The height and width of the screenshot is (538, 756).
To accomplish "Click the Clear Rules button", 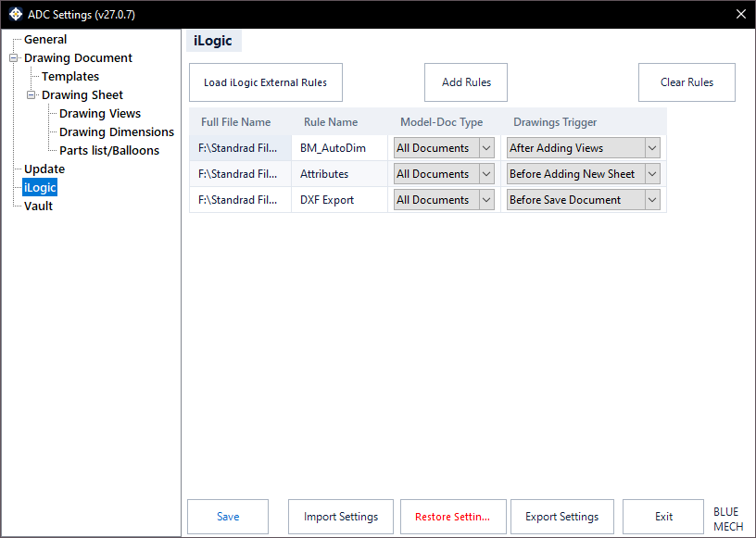I will coord(687,82).
